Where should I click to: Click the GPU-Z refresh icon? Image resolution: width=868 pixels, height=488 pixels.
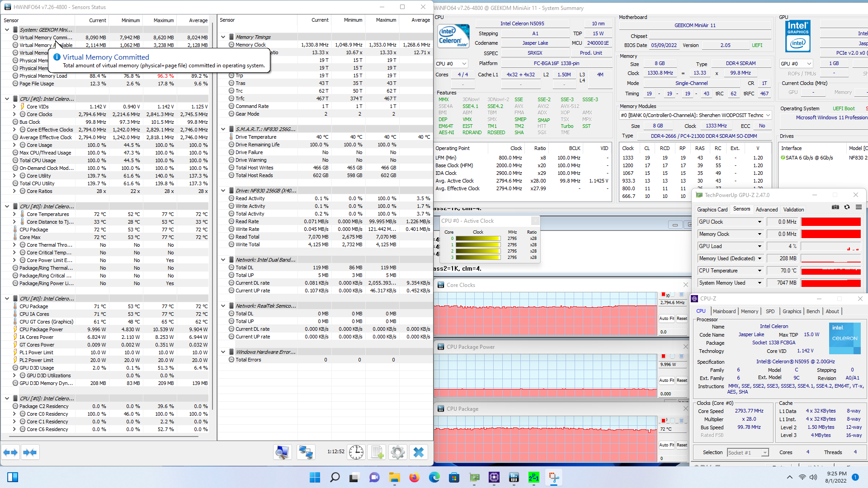(x=847, y=207)
